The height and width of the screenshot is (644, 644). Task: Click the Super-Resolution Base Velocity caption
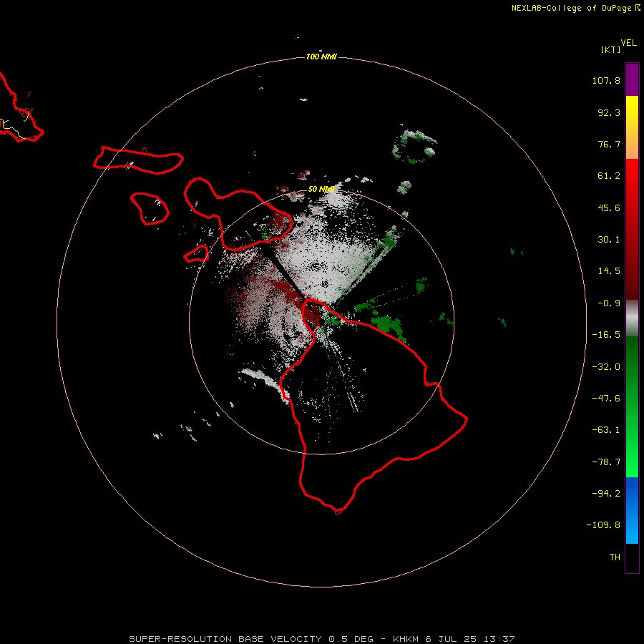coord(321,639)
